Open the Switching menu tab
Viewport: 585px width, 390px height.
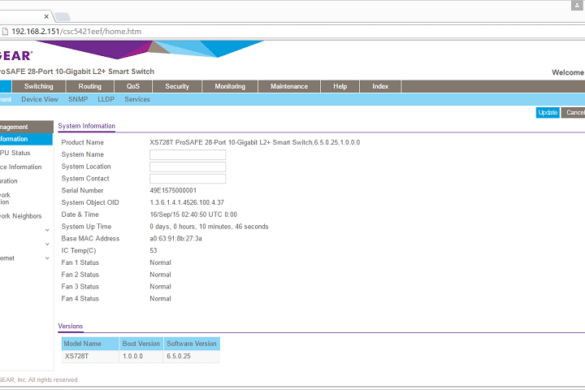point(39,86)
